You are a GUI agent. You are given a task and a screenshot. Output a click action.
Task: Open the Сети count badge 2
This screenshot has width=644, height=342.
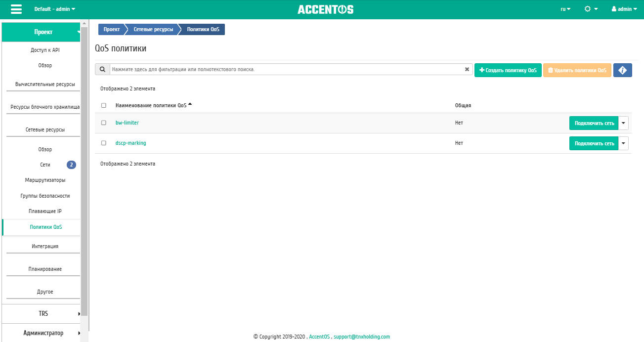tap(71, 165)
